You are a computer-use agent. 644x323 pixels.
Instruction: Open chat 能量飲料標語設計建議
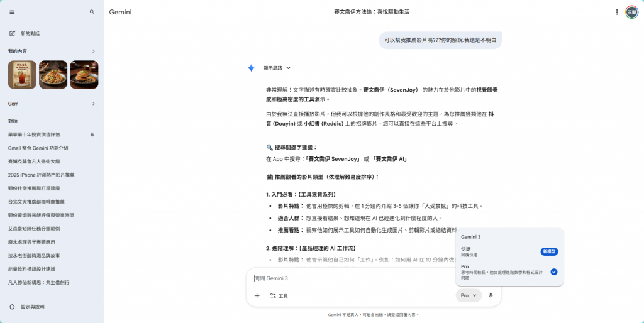click(x=31, y=269)
